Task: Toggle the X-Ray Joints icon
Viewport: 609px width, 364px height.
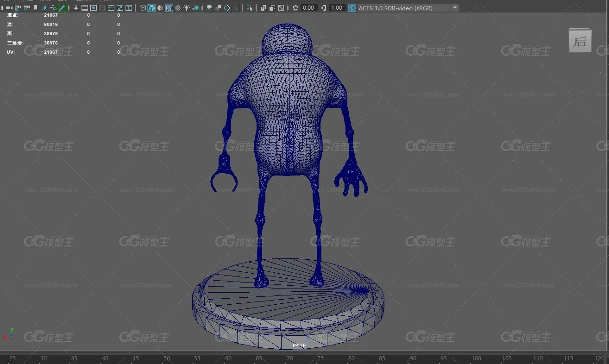Action: click(x=281, y=8)
